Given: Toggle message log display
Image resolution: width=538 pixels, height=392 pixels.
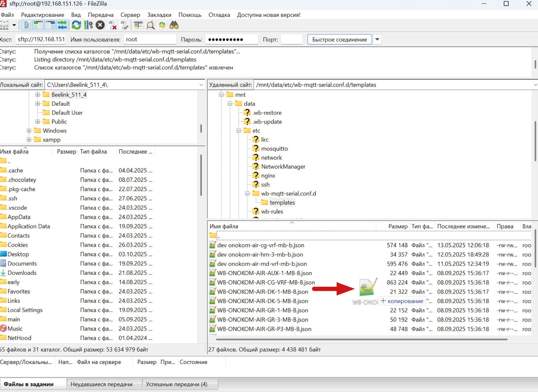Looking at the screenshot, I should point(27,25).
